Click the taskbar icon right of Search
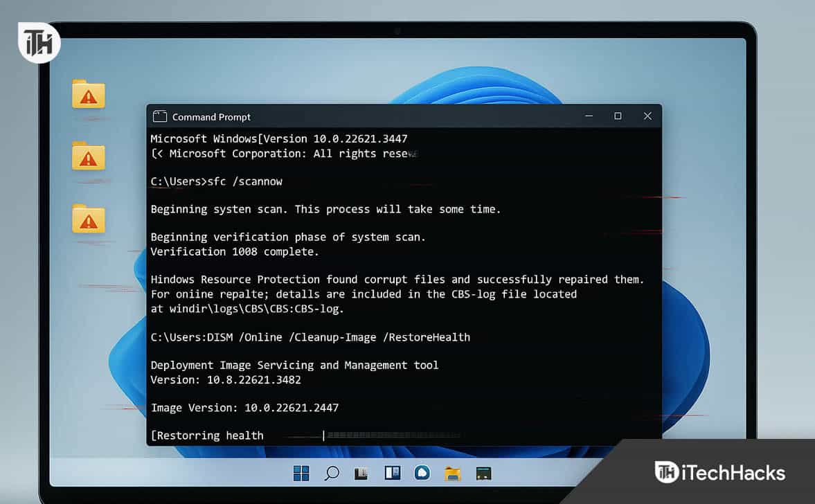815x504 pixels. pyautogui.click(x=361, y=474)
